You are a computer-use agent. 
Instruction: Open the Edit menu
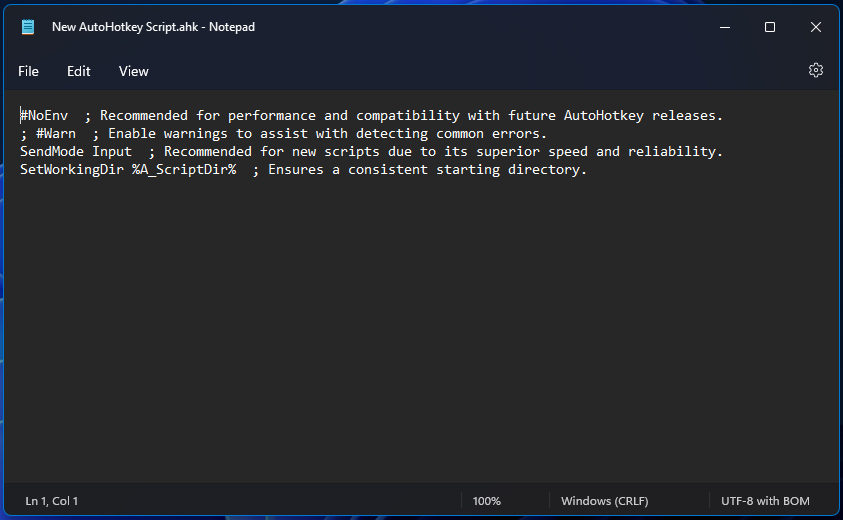79,71
